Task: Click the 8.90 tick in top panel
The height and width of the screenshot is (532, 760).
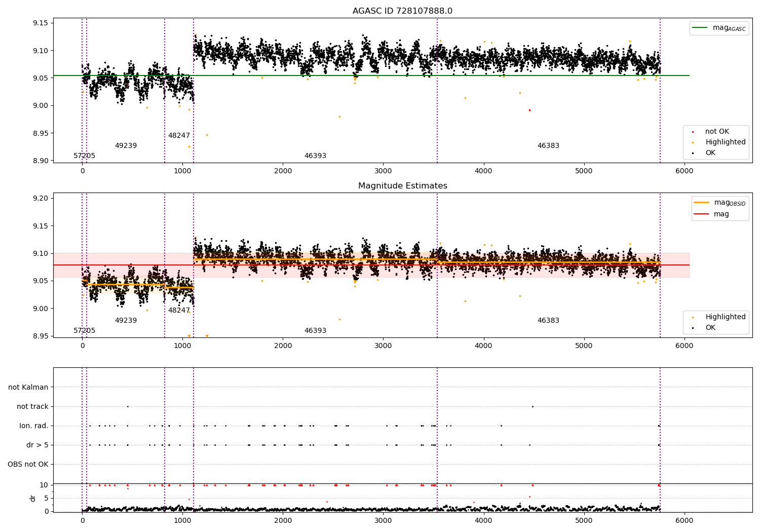Action: [41, 161]
